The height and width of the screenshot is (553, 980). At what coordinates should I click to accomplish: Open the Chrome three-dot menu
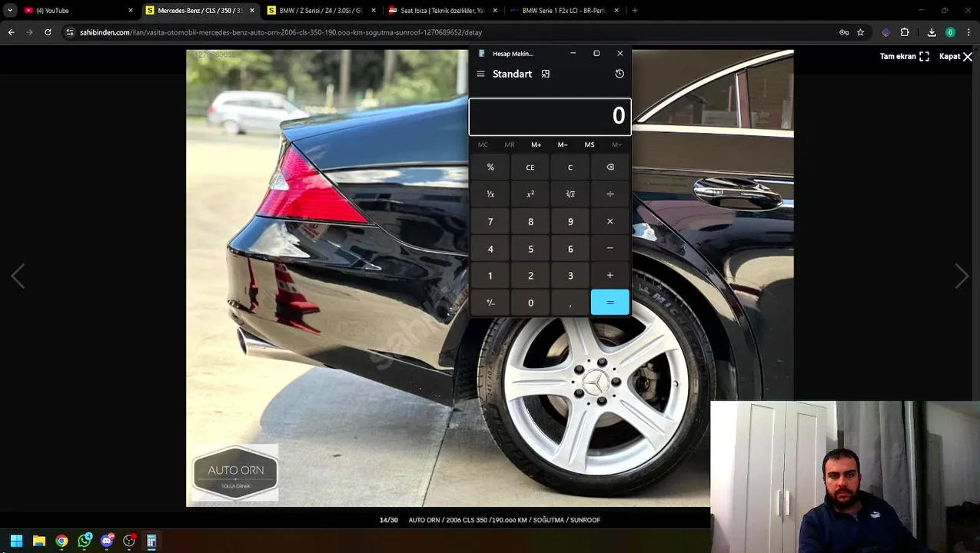pyautogui.click(x=968, y=32)
